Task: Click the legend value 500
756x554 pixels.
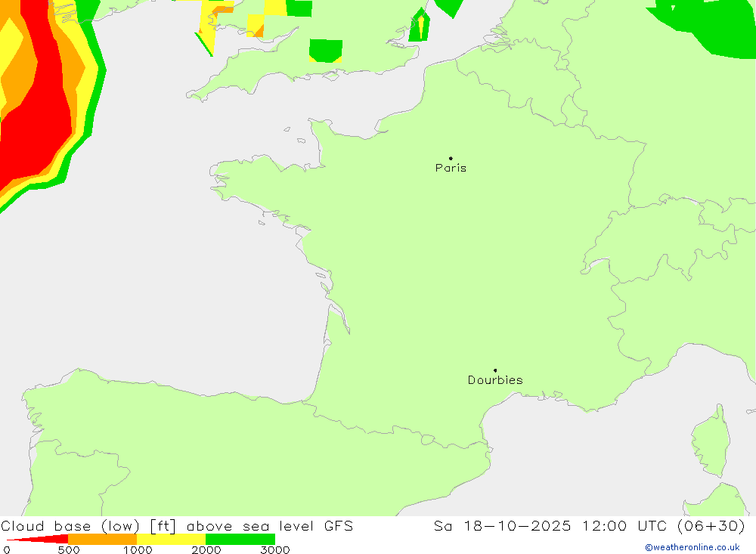Action: 69,549
